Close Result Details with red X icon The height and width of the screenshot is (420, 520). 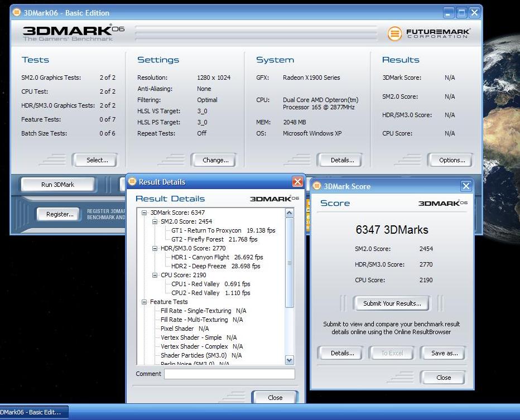click(x=297, y=182)
